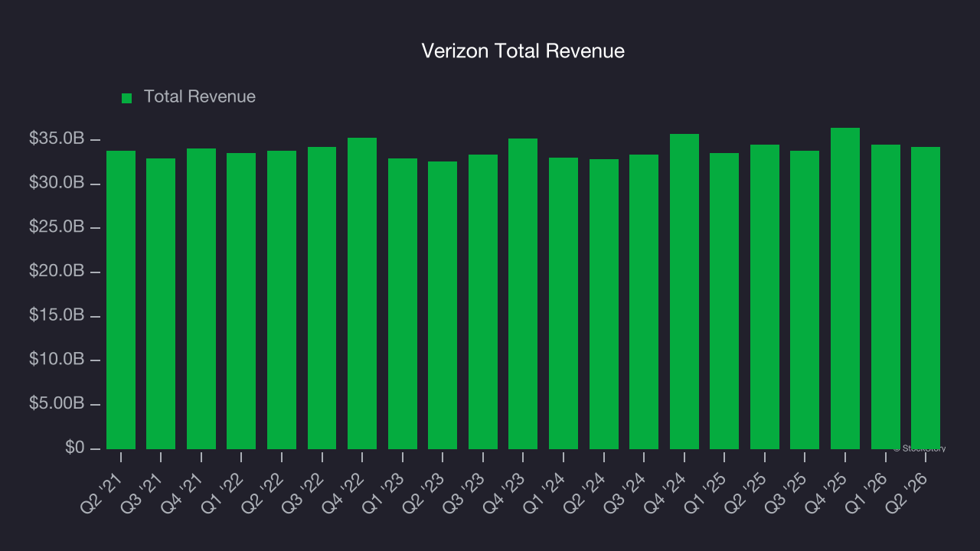Click the Q2 '25 revenue bar
This screenshot has width=980, height=551.
coord(765,297)
